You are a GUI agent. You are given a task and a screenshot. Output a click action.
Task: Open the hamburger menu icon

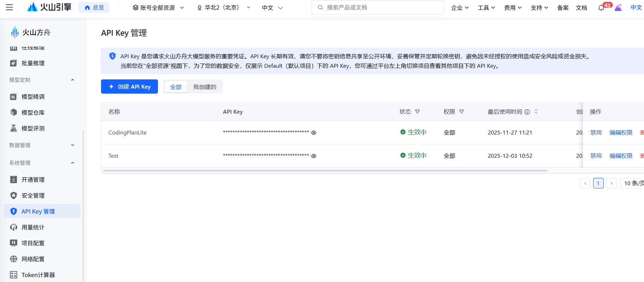[x=10, y=7]
